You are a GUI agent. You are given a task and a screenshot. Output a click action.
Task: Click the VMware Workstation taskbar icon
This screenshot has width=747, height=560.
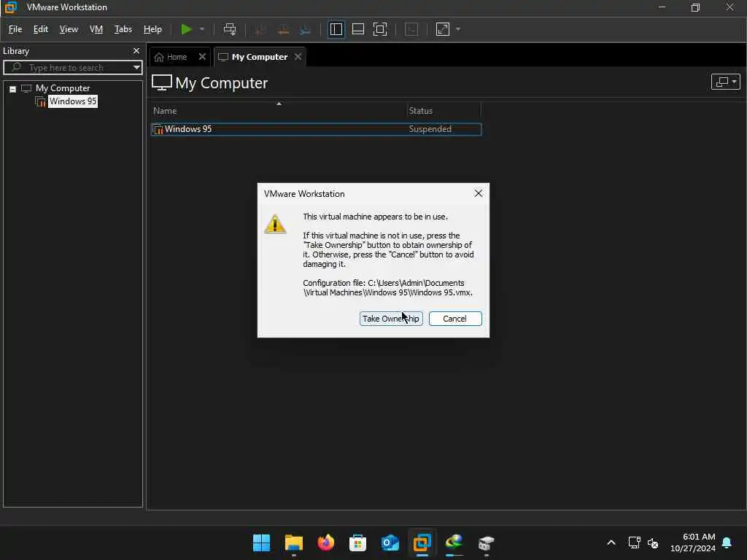click(422, 542)
